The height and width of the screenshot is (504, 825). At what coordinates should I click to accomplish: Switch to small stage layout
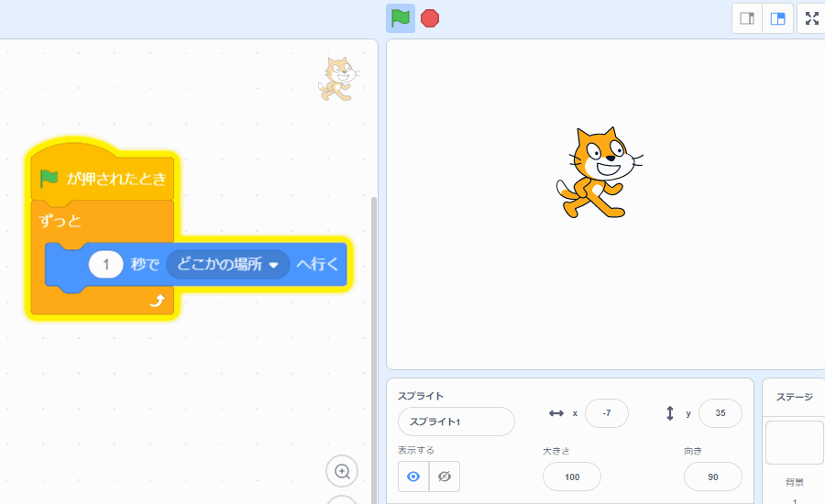click(x=747, y=18)
